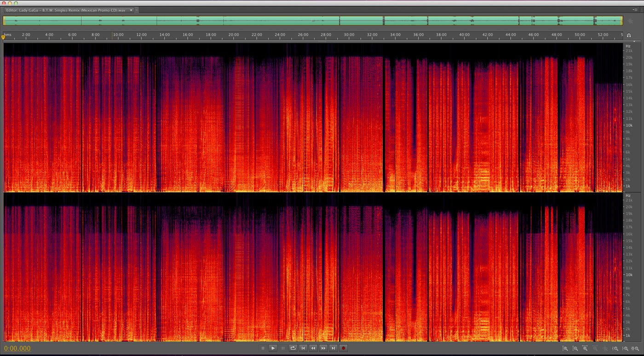This screenshot has height=356, width=644.
Task: Click the Zoom In at Out Point icon
Action: tap(625, 349)
